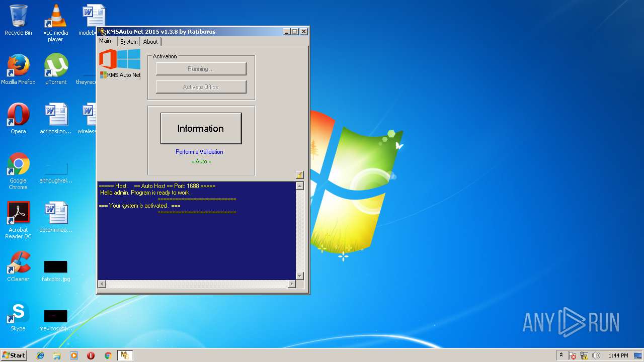Open Windows Explorer folder in taskbar
The height and width of the screenshot is (362, 644).
tap(57, 355)
